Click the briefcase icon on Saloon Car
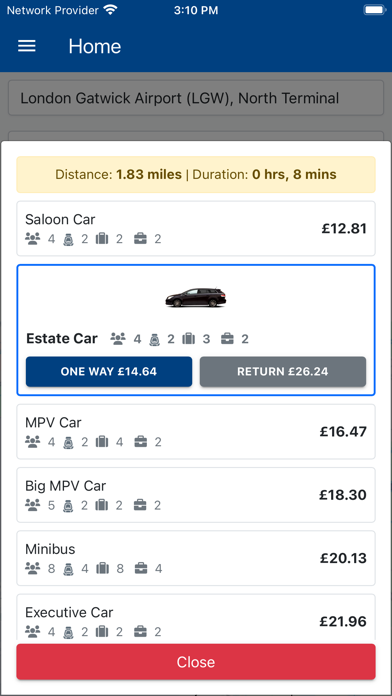Image resolution: width=392 pixels, height=696 pixels. (141, 239)
